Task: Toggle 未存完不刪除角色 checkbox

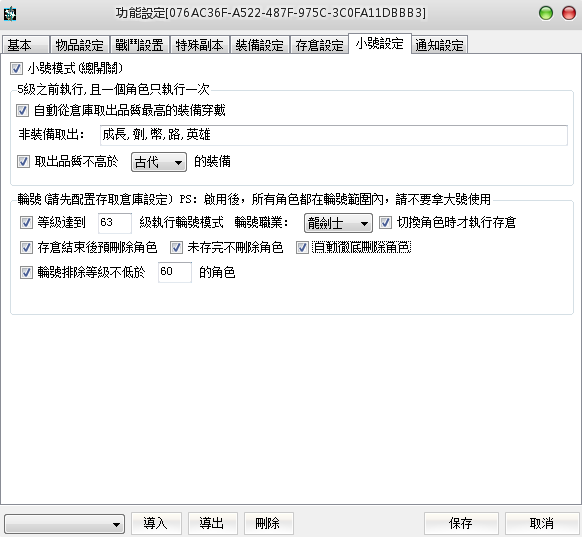Action: point(176,248)
